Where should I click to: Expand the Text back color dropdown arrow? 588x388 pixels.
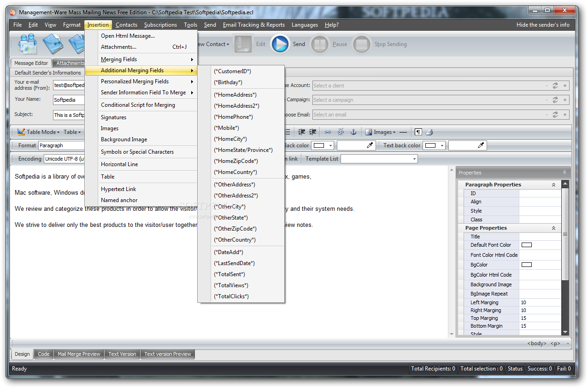442,145
